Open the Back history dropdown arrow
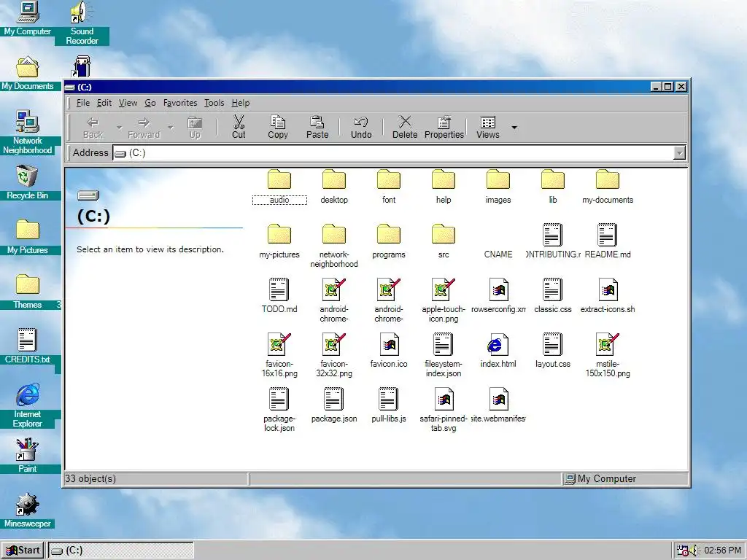The image size is (747, 560). pos(119,127)
